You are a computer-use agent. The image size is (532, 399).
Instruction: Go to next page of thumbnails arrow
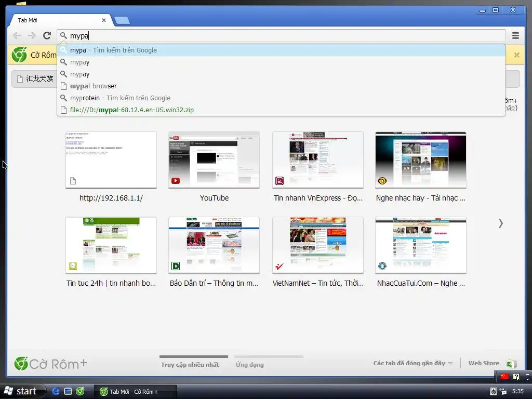point(500,223)
